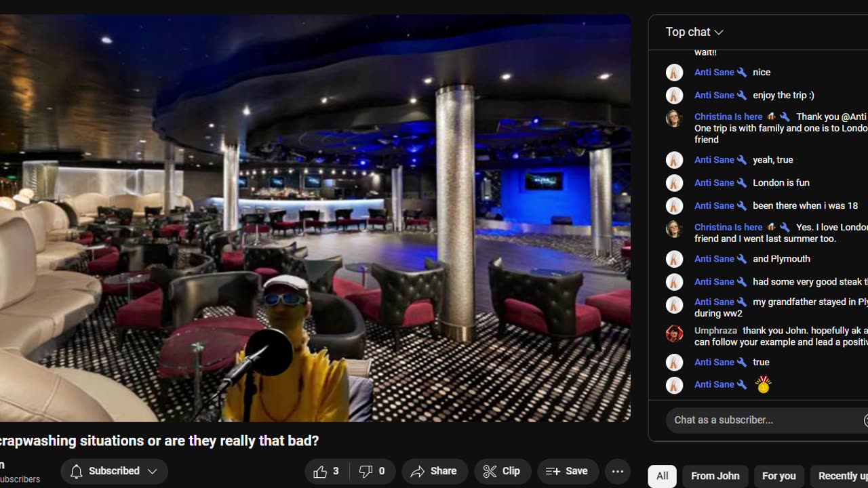Screen dimensions: 868x488
Task: Click chat message 'yeah, true'
Action: pos(772,160)
